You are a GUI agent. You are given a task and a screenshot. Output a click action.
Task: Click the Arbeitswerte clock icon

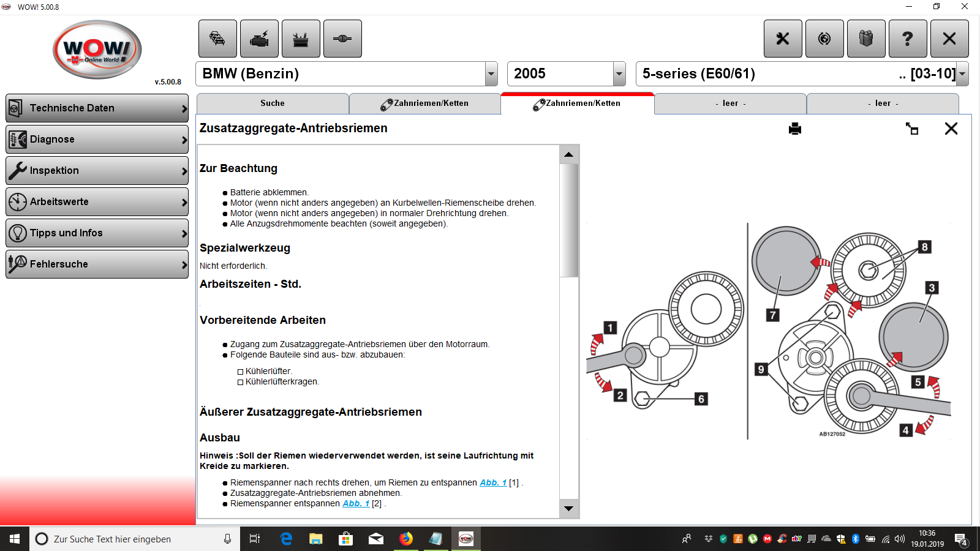tap(17, 202)
